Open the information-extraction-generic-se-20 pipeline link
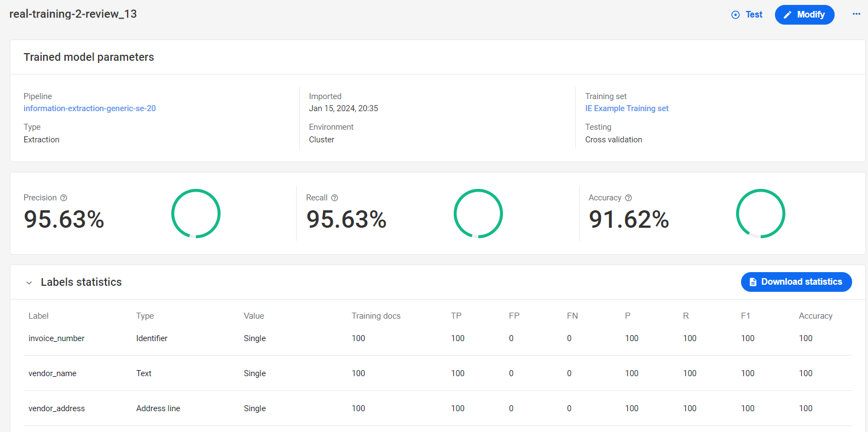 click(90, 108)
